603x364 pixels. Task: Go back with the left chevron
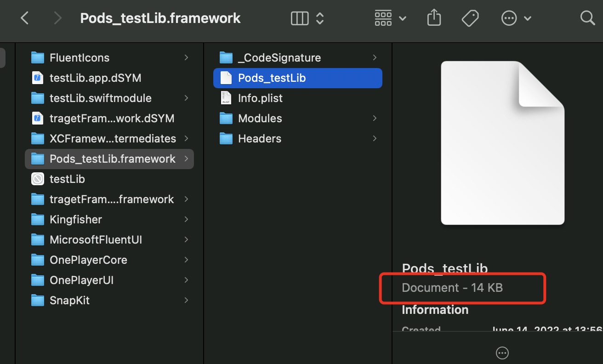pos(25,18)
